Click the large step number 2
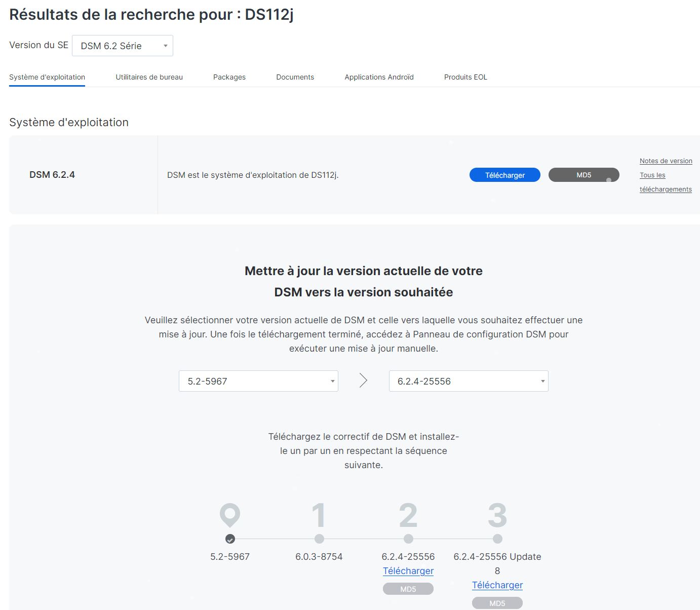The height and width of the screenshot is (610, 700). point(408,515)
